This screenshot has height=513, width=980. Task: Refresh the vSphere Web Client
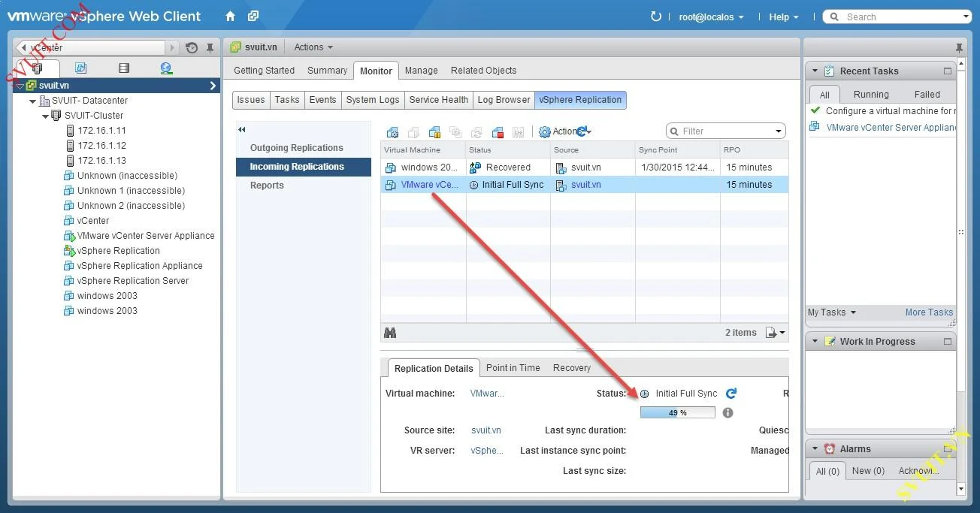655,17
